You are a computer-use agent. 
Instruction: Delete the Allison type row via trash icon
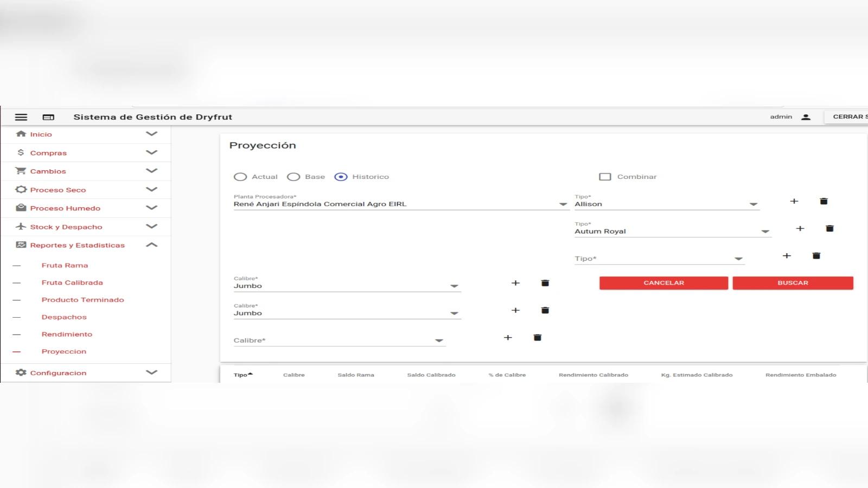pos(824,201)
